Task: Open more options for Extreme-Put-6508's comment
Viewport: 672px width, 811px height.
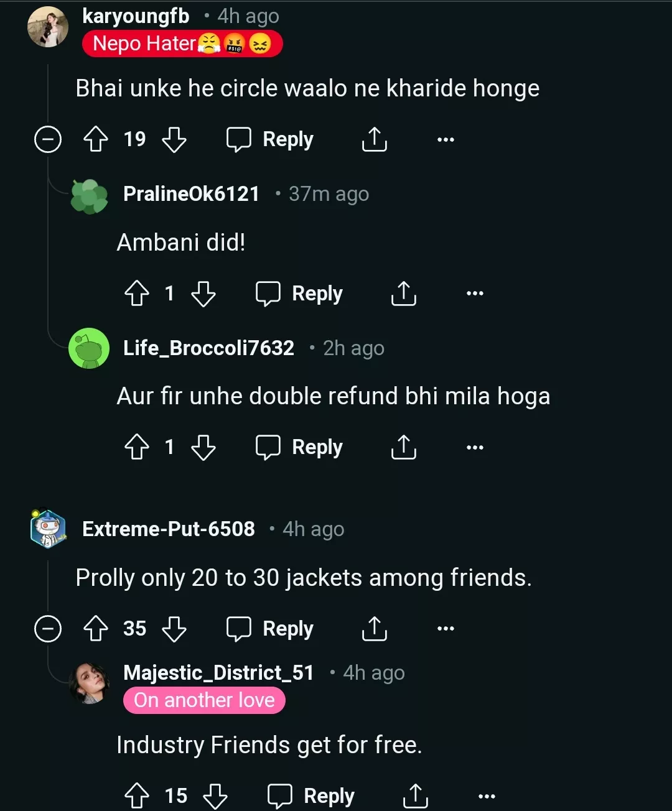Action: point(446,629)
